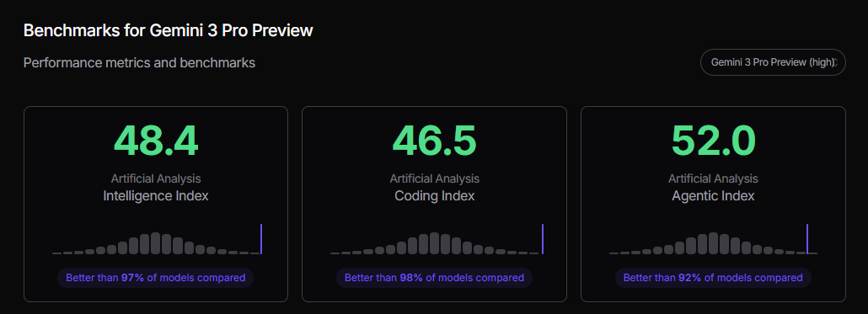This screenshot has height=314, width=868.
Task: Click the 48.4 Intelligence Index score
Action: point(156,141)
